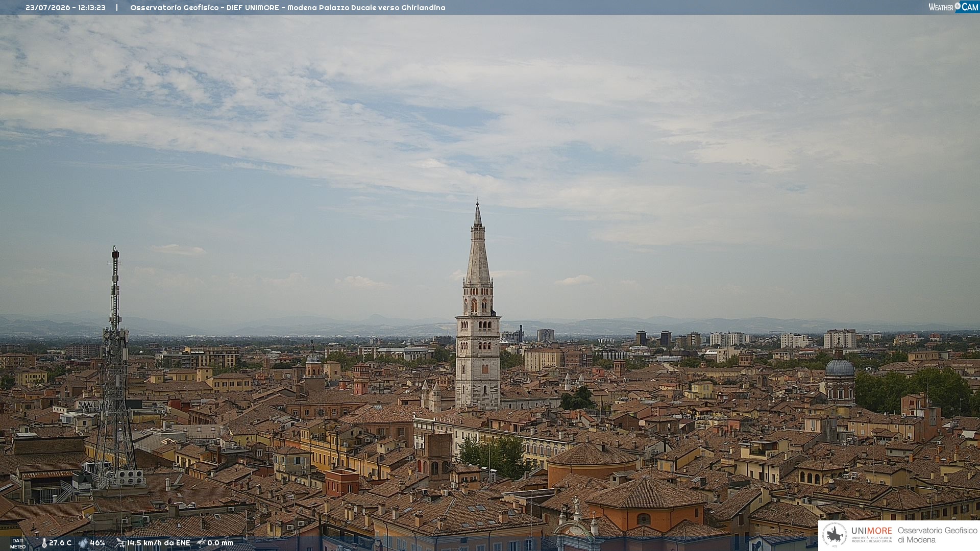Click the thermometer temperature icon
The width and height of the screenshot is (980, 551).
click(x=44, y=543)
